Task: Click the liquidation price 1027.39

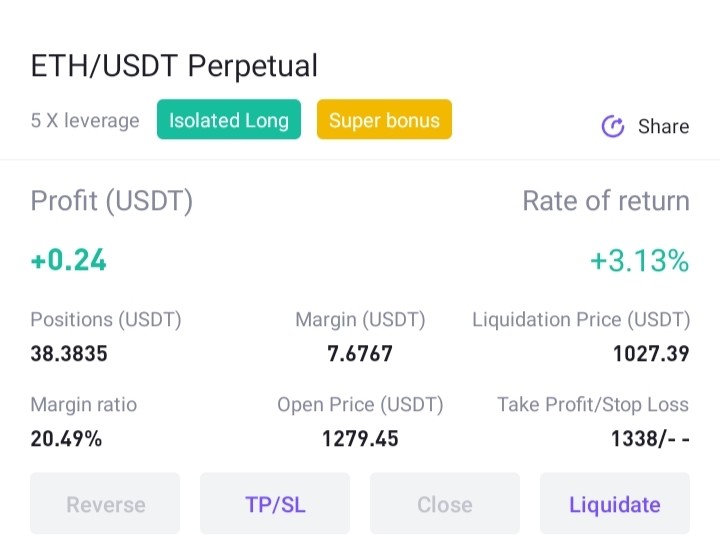Action: click(651, 354)
